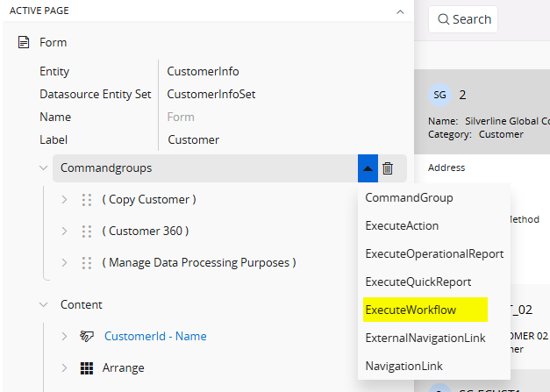Collapse the Commandgroups section
The image size is (550, 392).
(44, 167)
